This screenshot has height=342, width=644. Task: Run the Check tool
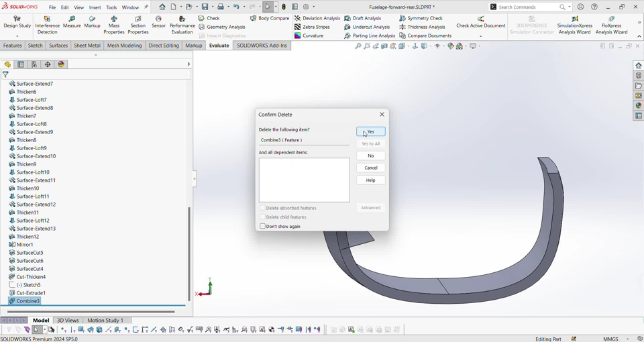(209, 18)
